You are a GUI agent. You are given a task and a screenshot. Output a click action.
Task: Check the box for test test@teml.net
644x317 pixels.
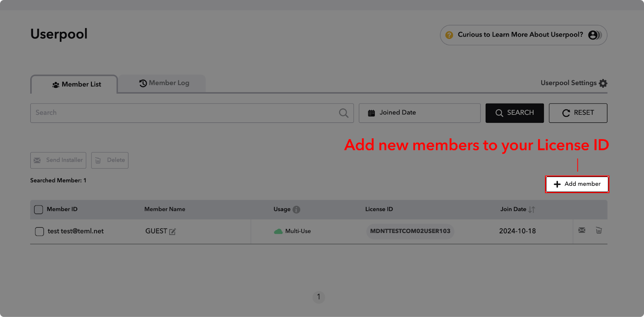click(x=39, y=232)
